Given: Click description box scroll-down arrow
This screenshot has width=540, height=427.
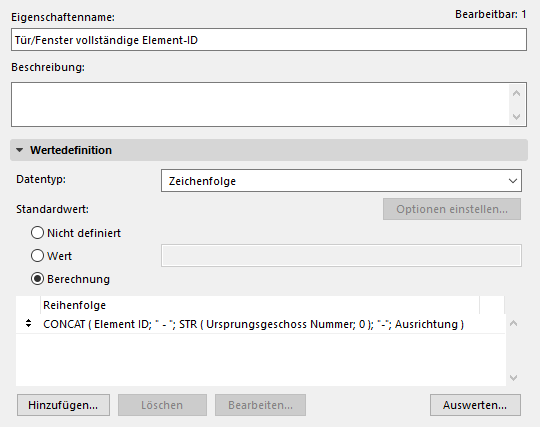Looking at the screenshot, I should [516, 117].
